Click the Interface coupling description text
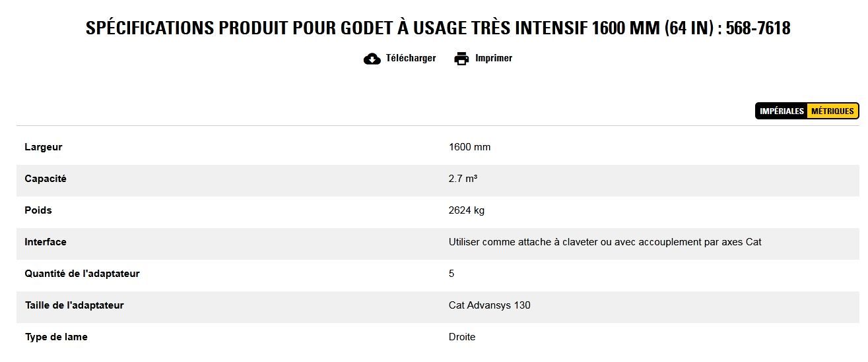Image resolution: width=868 pixels, height=362 pixels. pos(605,242)
